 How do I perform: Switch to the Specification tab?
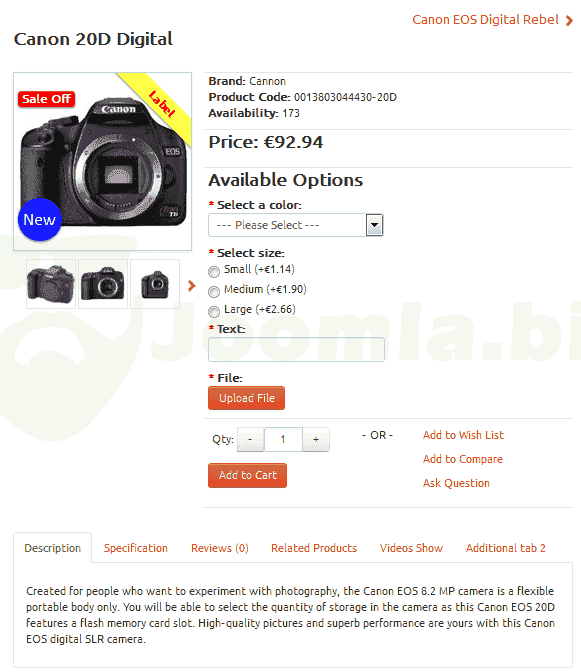[135, 548]
